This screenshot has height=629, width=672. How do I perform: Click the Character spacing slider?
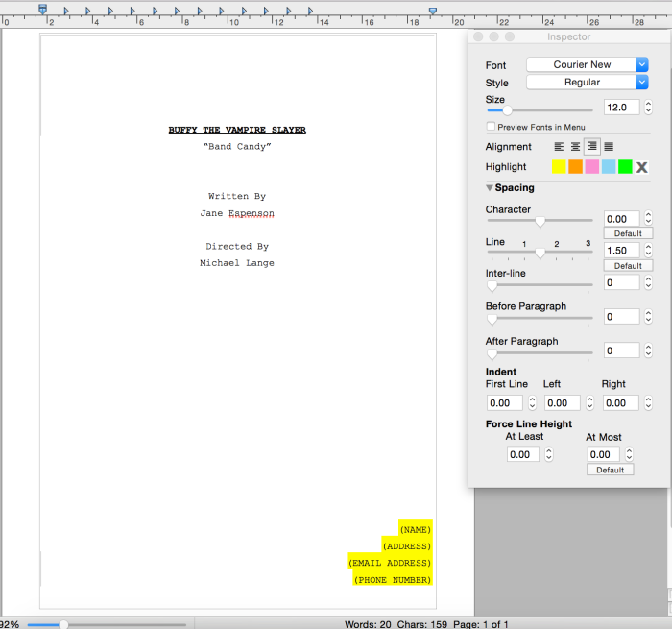click(540, 221)
